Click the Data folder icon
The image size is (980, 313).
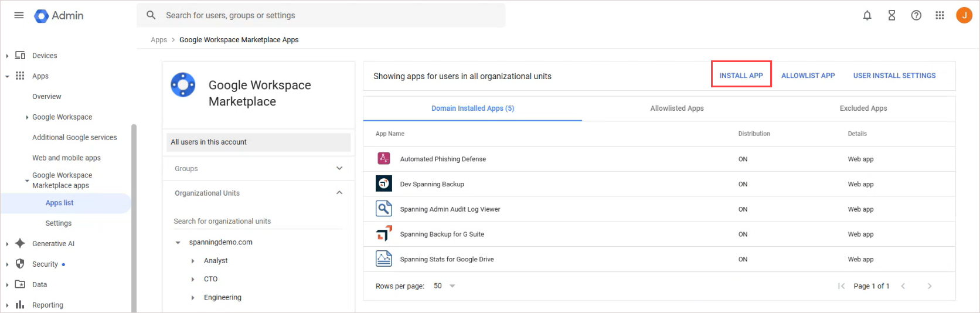(20, 284)
